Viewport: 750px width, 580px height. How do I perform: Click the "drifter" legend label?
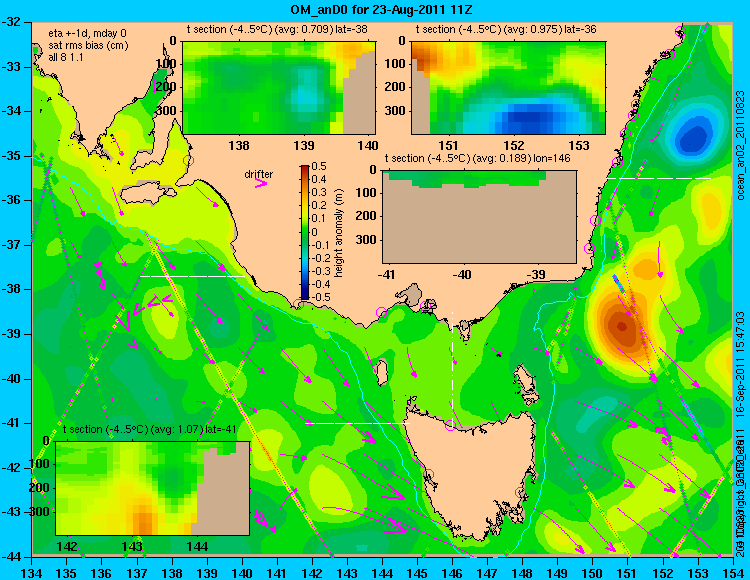tap(259, 175)
